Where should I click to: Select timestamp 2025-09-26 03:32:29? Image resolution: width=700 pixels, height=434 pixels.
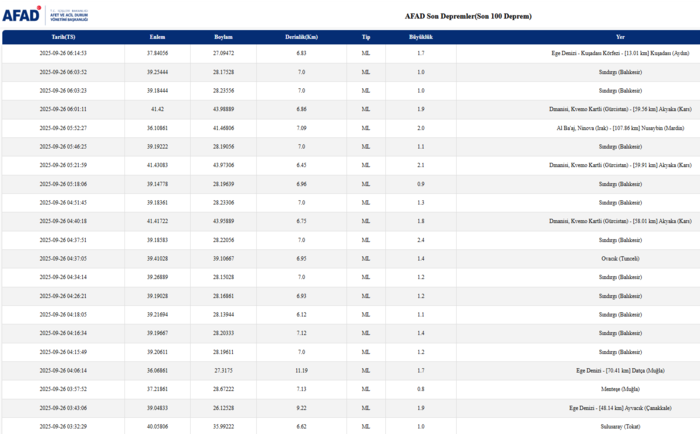click(63, 426)
